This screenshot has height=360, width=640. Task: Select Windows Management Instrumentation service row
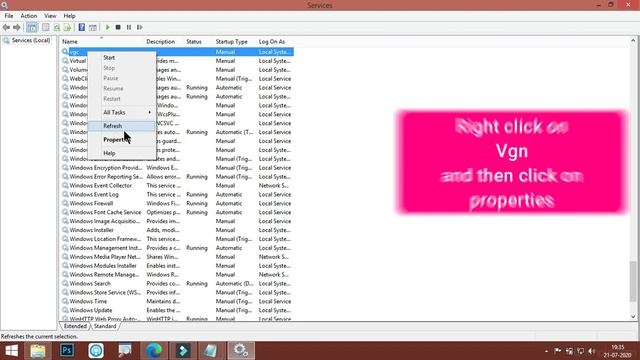(x=177, y=248)
